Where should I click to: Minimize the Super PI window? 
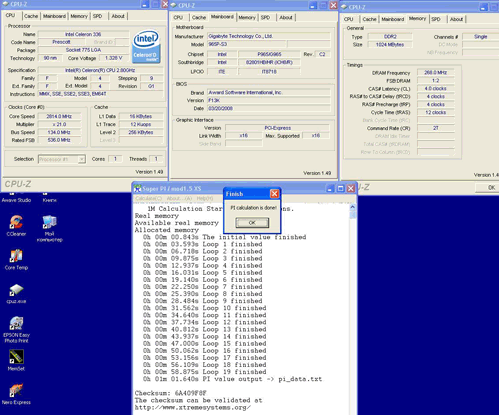(x=330, y=189)
